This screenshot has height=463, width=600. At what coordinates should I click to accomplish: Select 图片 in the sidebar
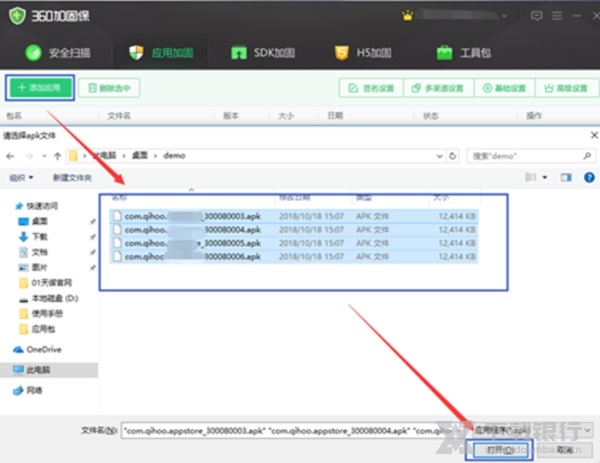click(x=33, y=267)
